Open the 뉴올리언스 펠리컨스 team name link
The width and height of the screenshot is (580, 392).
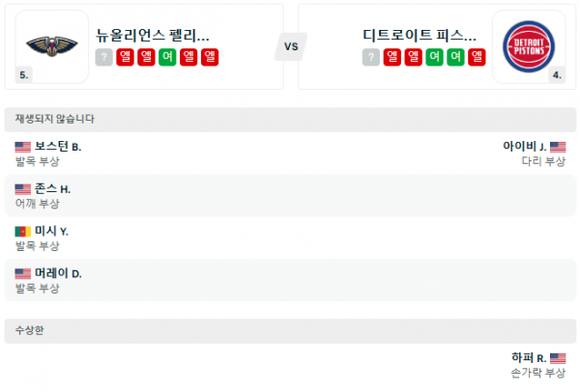(153, 36)
